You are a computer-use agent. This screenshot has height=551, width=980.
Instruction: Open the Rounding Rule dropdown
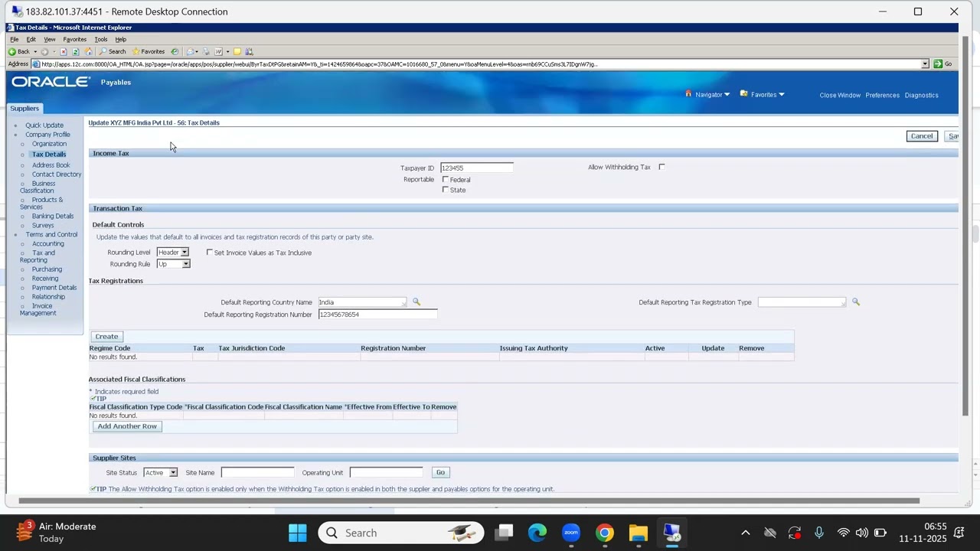tap(173, 263)
